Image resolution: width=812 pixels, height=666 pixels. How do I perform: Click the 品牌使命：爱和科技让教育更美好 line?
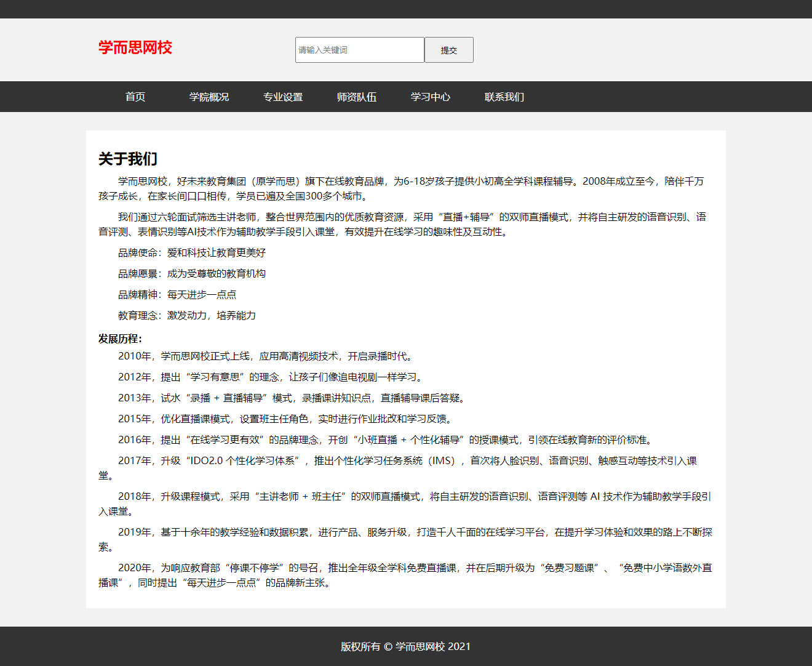point(192,252)
